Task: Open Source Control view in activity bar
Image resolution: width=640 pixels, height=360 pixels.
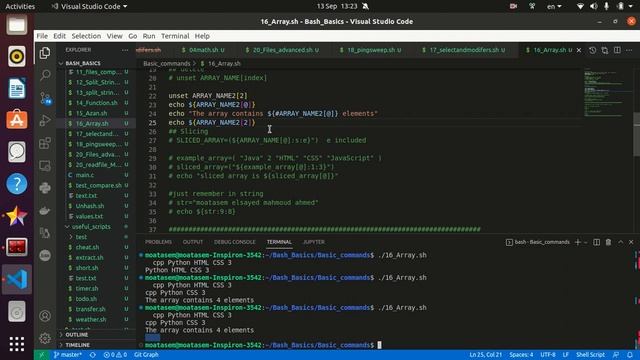Action: click(x=45, y=98)
